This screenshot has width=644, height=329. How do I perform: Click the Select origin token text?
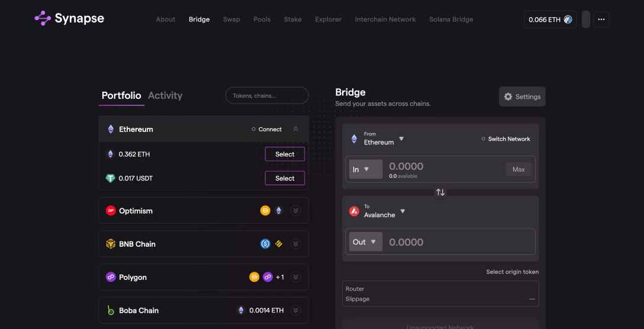click(512, 272)
